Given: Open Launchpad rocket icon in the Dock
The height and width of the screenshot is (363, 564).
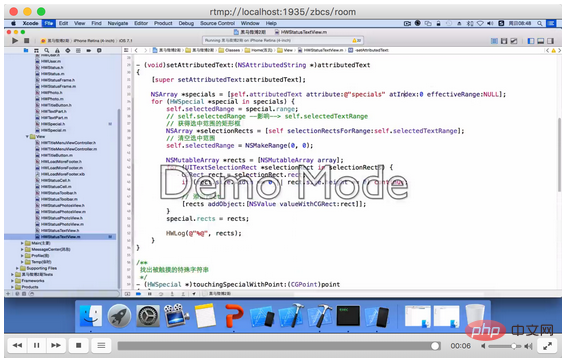Looking at the screenshot, I should click(119, 316).
